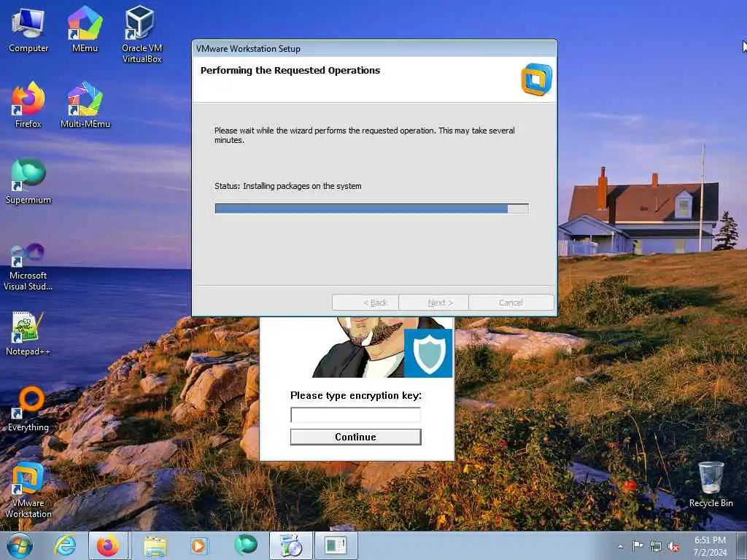This screenshot has width=747, height=560.
Task: Select the Notepad++ desktop shortcut
Action: coord(28,332)
